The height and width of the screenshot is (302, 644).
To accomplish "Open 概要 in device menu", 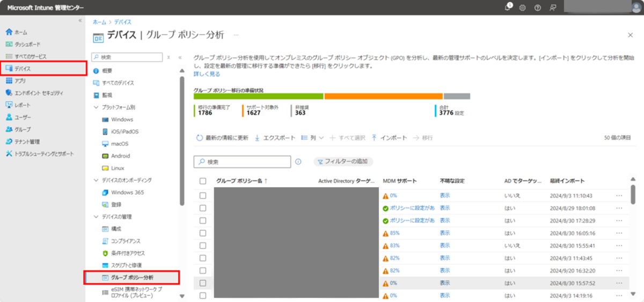I will point(107,71).
